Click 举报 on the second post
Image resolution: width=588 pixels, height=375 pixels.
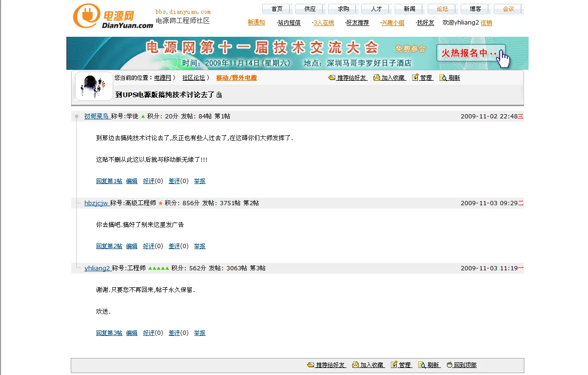[x=200, y=246]
